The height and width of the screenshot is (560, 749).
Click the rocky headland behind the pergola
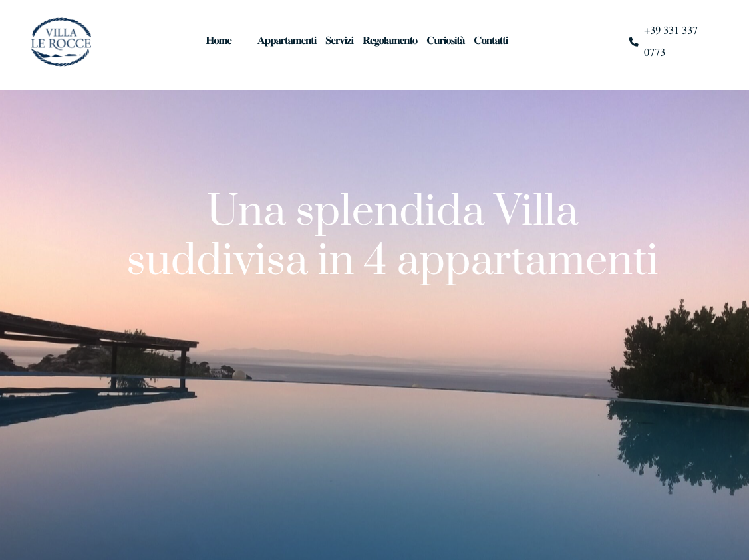(72, 359)
